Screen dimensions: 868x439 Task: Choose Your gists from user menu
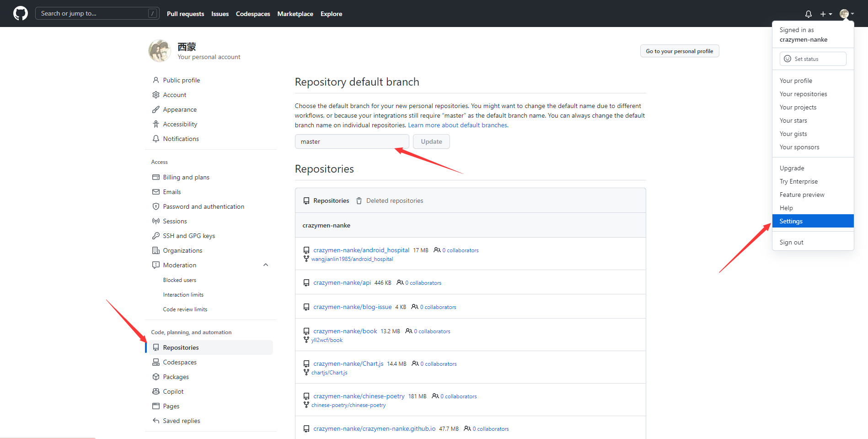click(x=813, y=134)
